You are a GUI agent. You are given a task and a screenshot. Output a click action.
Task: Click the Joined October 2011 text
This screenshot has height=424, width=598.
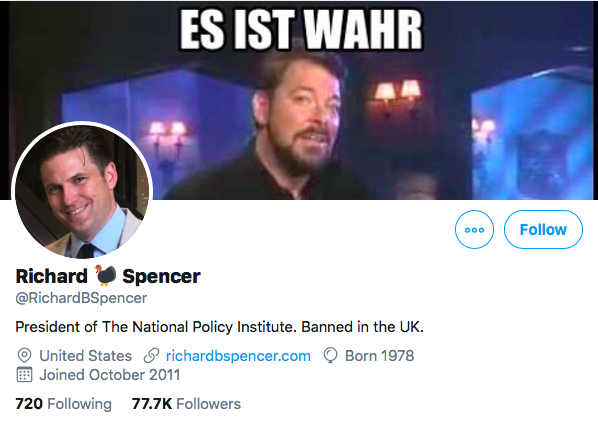coord(110,375)
